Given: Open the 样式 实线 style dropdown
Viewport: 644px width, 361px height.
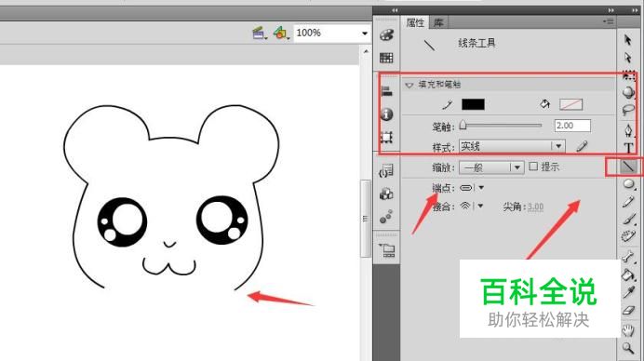Looking at the screenshot, I should click(512, 146).
